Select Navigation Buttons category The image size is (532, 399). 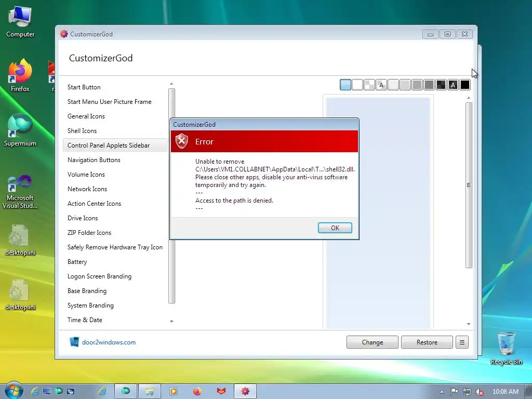pos(115,160)
